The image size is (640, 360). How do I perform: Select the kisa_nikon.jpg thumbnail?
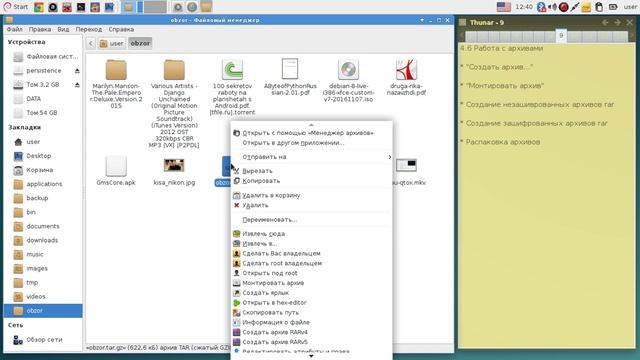[x=174, y=165]
